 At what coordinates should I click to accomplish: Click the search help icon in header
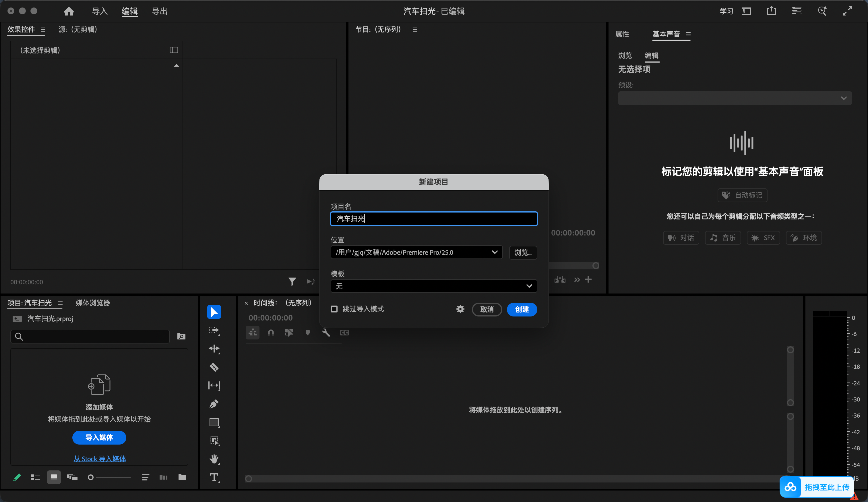click(822, 11)
